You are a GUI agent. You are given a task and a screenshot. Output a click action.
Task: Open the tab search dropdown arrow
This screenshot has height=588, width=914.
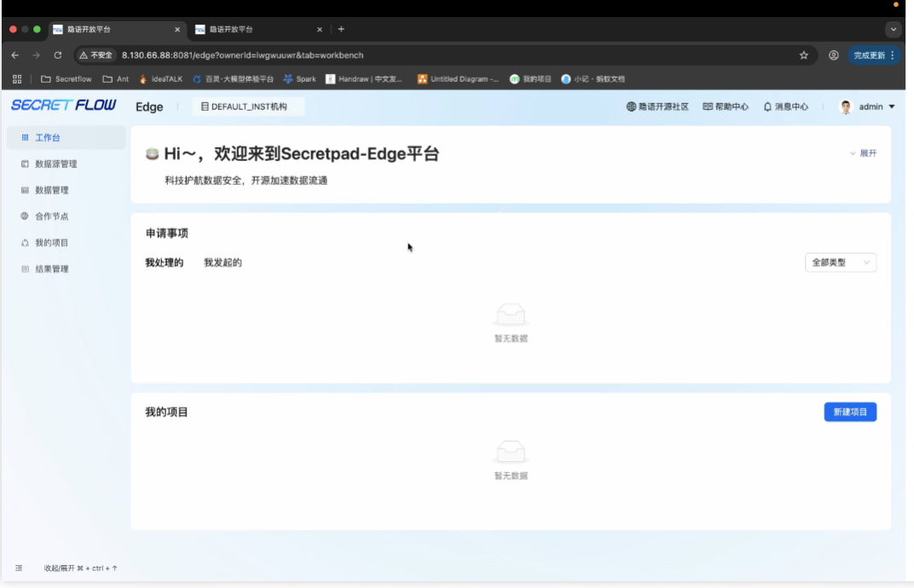point(893,29)
